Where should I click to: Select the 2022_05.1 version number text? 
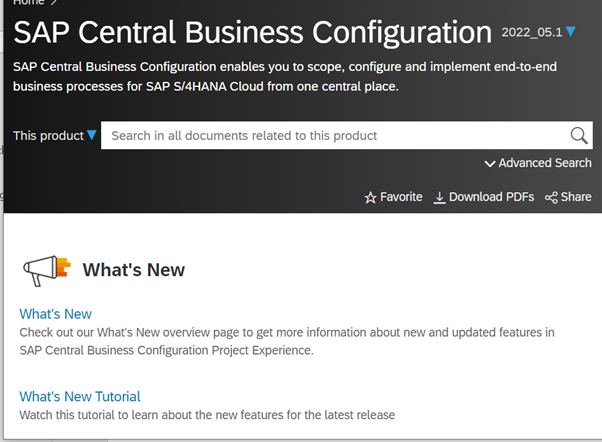click(x=532, y=32)
